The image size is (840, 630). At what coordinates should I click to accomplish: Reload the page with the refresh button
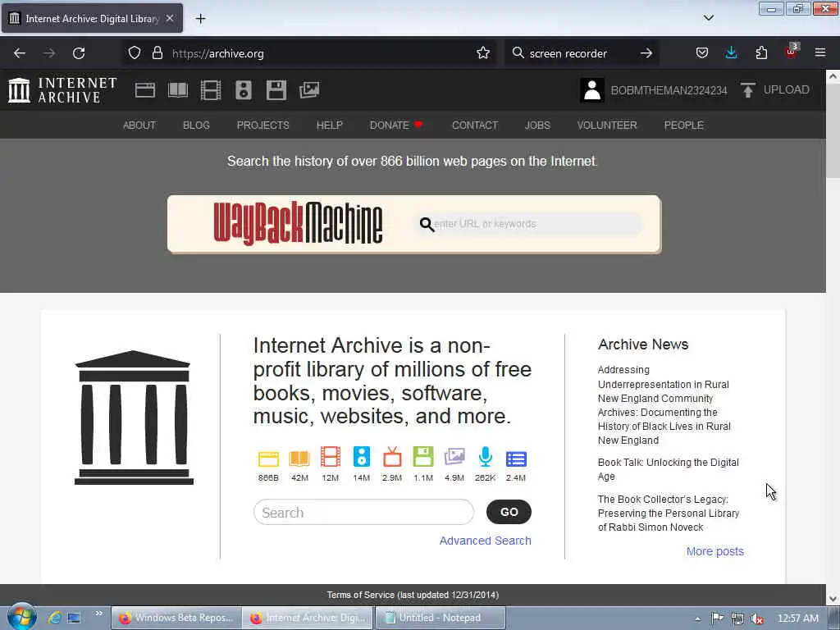tap(79, 53)
